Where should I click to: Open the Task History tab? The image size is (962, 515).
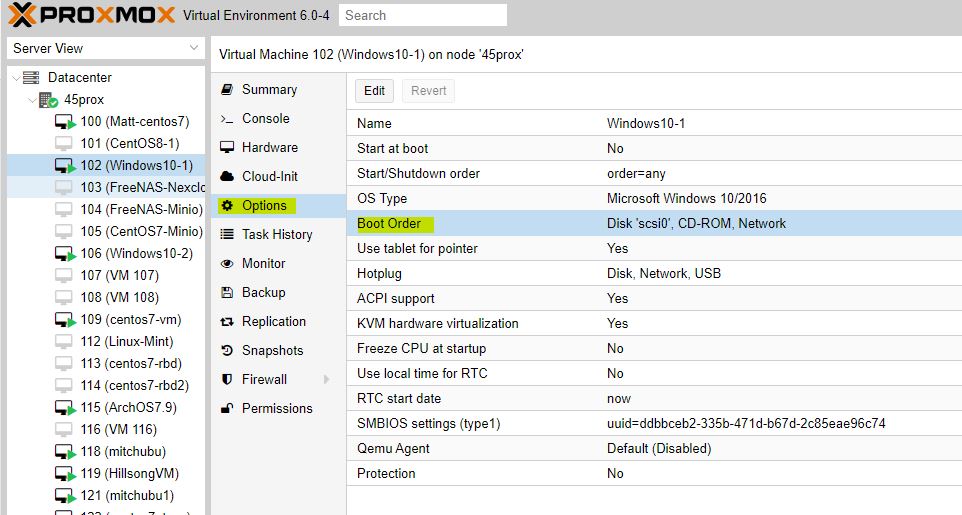[x=279, y=234]
